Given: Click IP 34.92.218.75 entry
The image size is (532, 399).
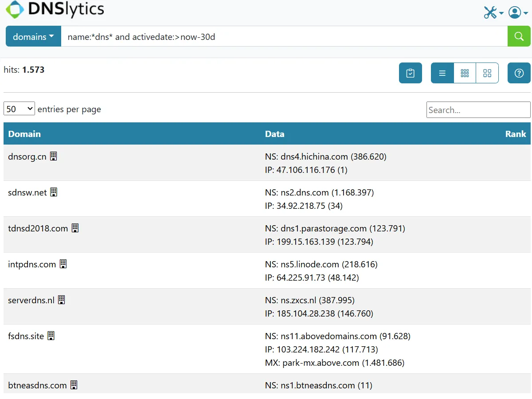Looking at the screenshot, I should (304, 206).
